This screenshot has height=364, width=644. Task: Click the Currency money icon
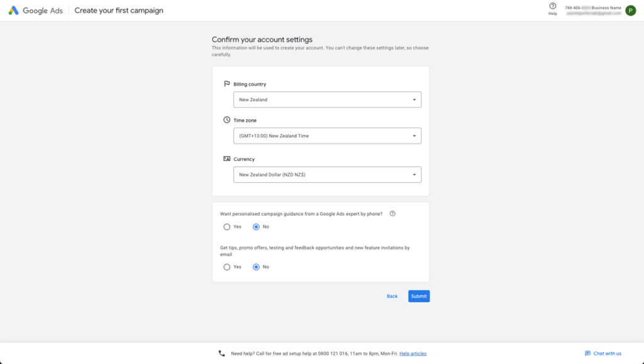[x=227, y=159]
